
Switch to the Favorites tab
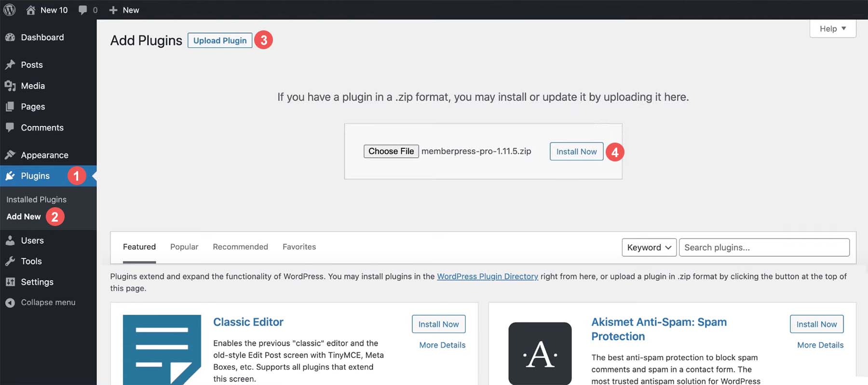tap(299, 247)
